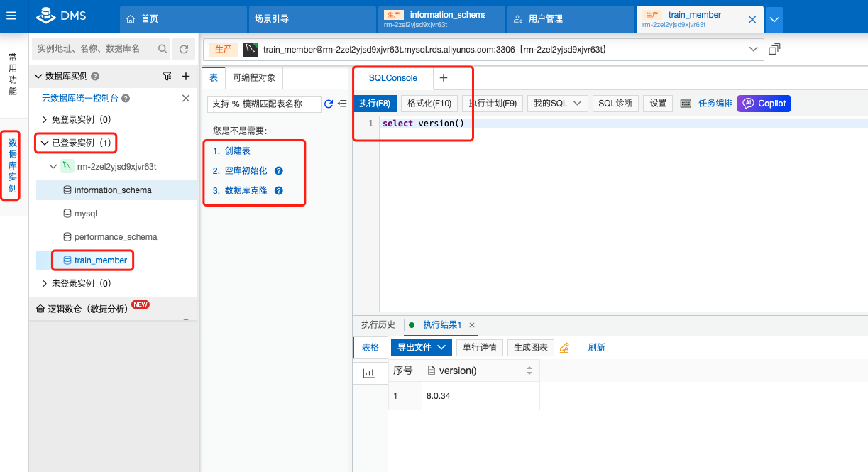
Task: Click the 刷新 link in results toolbar
Action: 597,348
